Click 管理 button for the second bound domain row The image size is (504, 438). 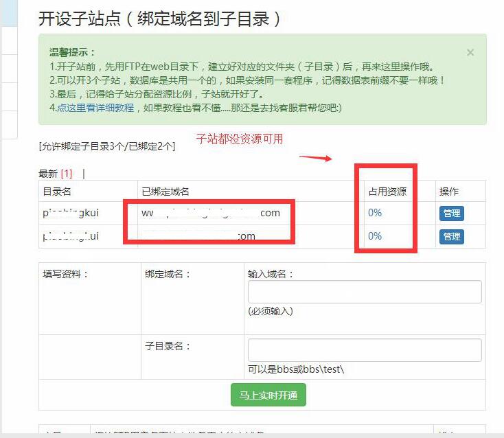click(452, 237)
